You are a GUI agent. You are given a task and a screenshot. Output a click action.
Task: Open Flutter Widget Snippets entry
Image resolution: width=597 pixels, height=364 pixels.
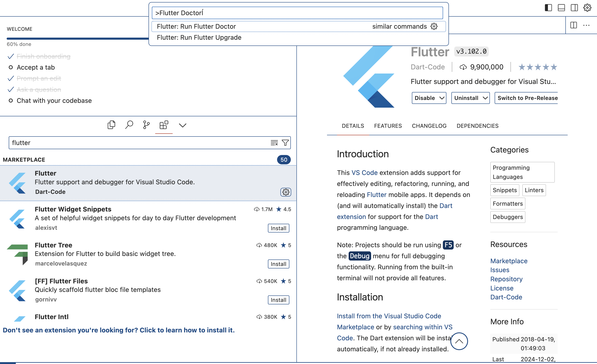[148, 219]
